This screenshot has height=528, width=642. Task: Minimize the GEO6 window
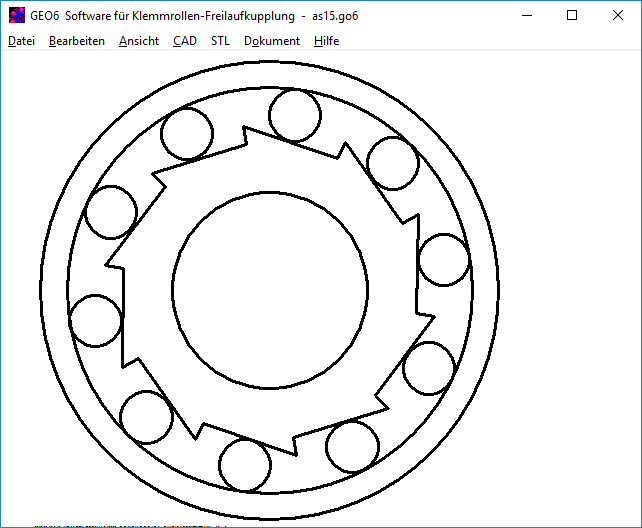pos(526,15)
